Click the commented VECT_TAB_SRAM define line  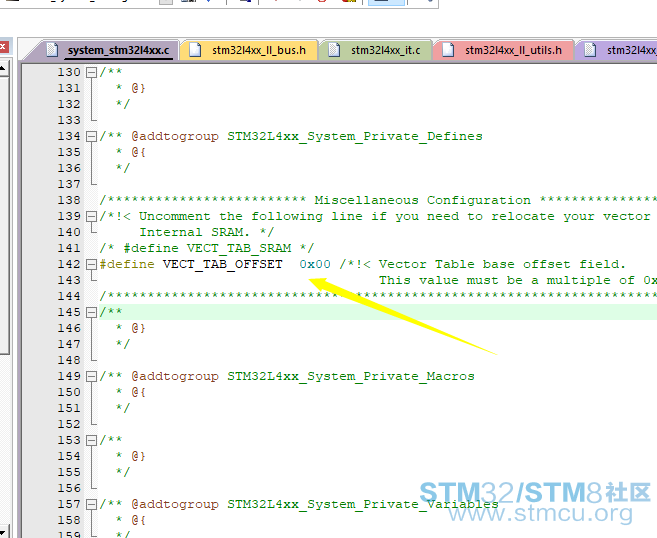point(207,248)
